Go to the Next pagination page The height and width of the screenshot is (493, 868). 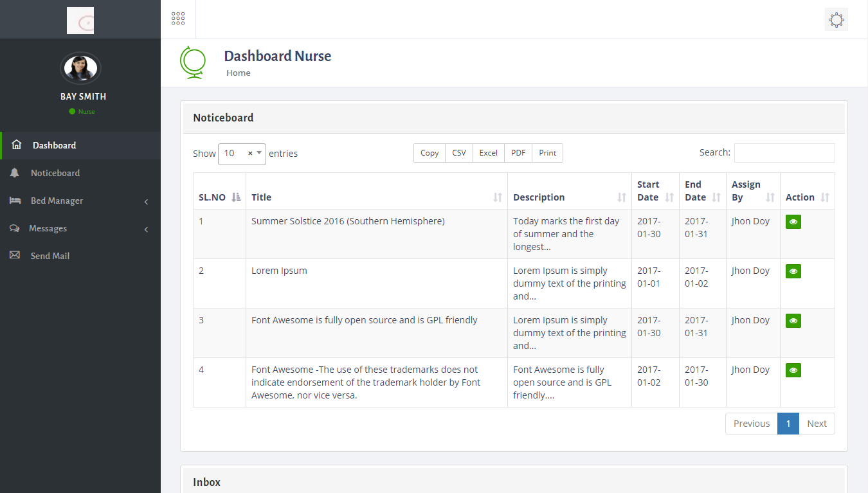pyautogui.click(x=817, y=424)
